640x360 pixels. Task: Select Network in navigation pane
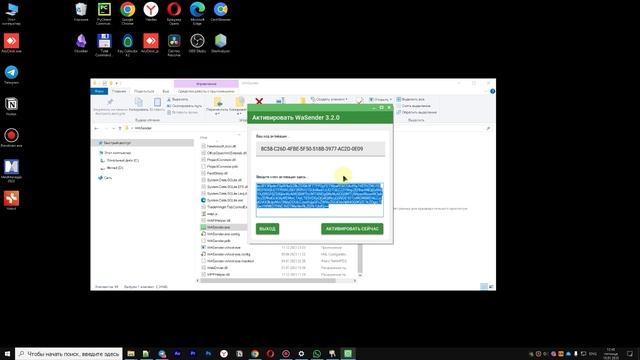(x=105, y=178)
